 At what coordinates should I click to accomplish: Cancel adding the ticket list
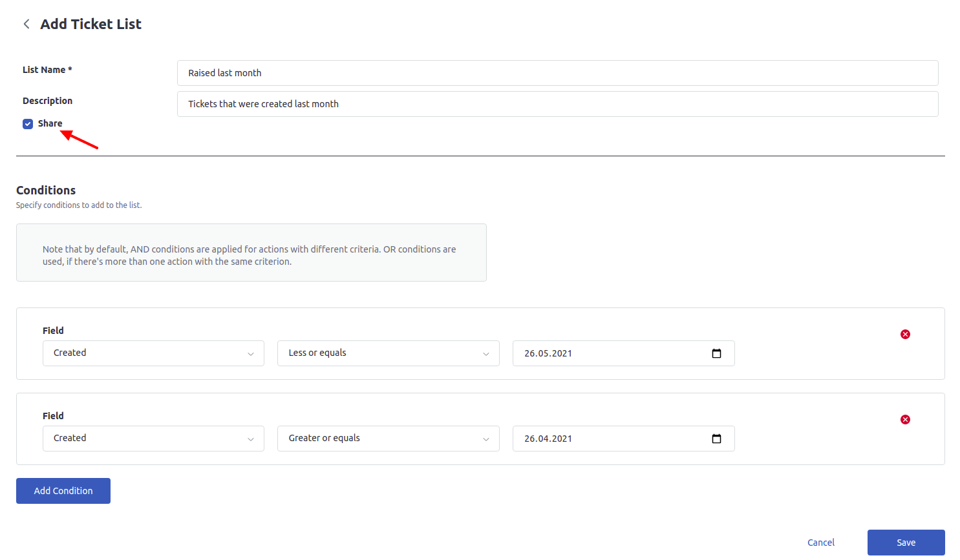(x=821, y=543)
